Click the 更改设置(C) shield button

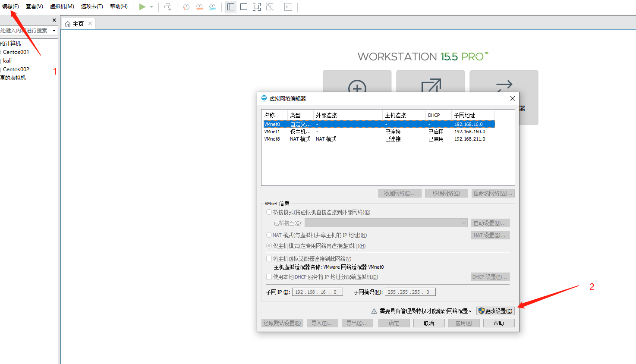(x=495, y=311)
